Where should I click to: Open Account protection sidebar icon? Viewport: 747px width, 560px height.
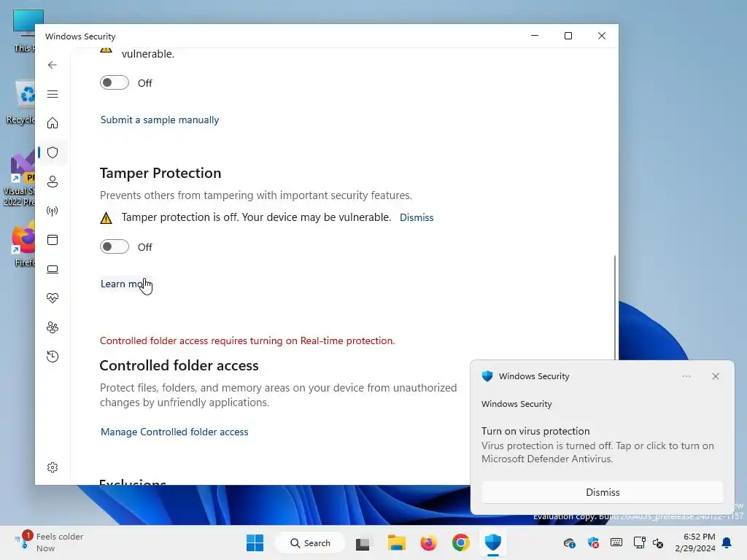(53, 182)
